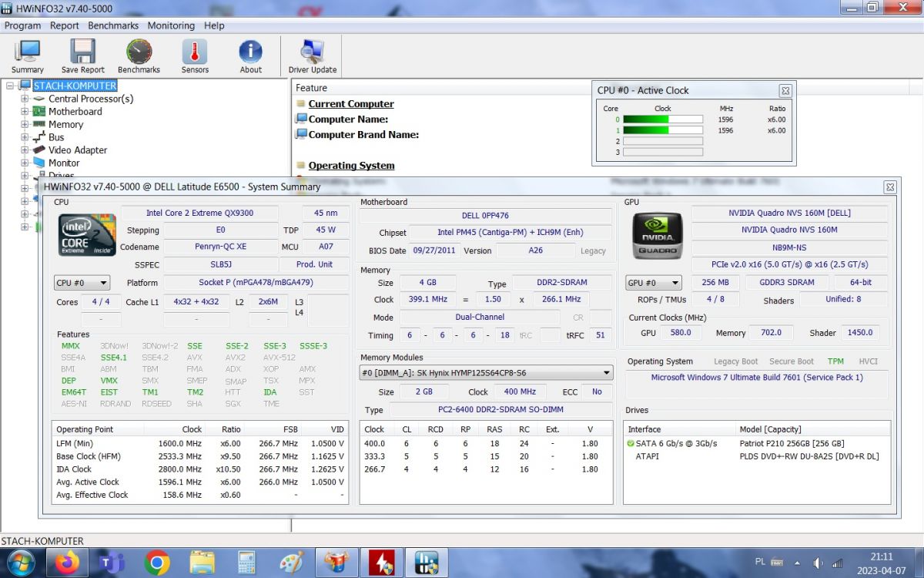The image size is (924, 578).
Task: Open the Summary toolbar icon
Action: tap(28, 56)
